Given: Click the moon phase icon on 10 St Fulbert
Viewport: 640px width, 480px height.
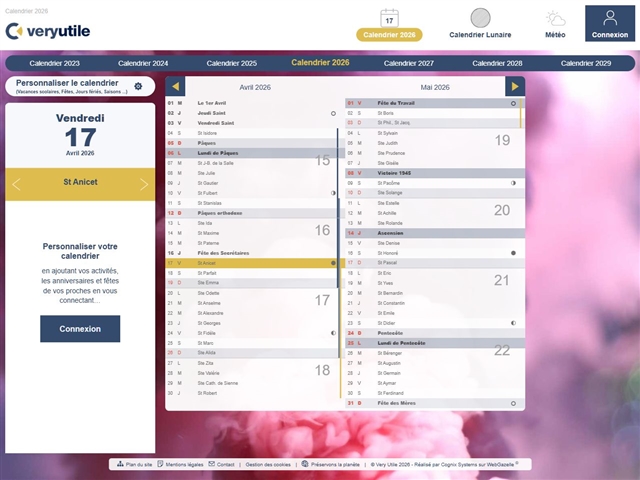Looking at the screenshot, I should tap(333, 193).
